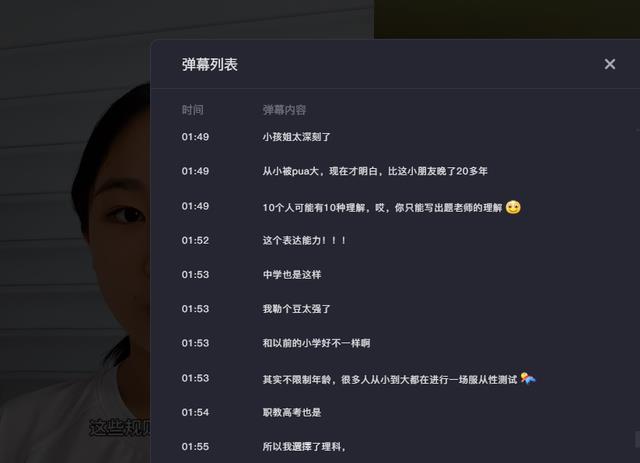The image size is (640, 463).
Task: Select the comment 我勒个豆太强了
Action: 296,309
